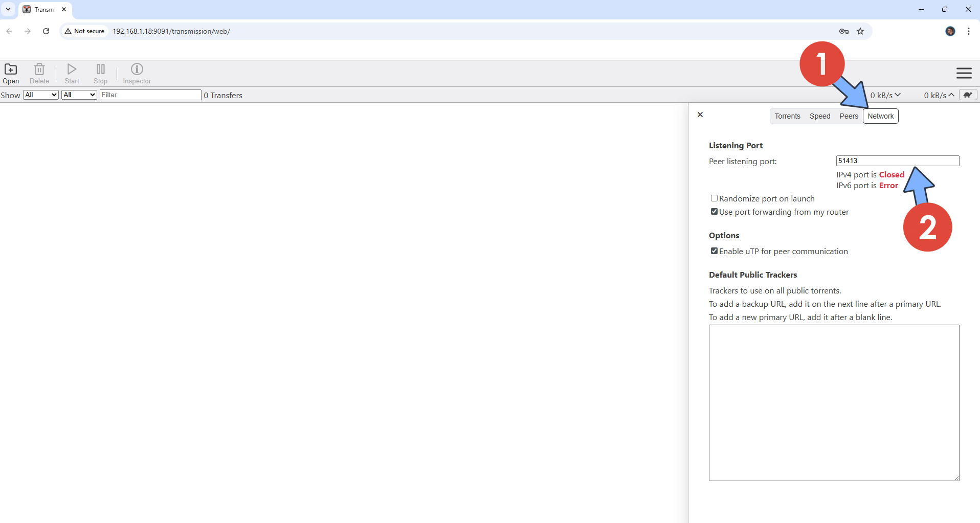Uncheck Use port forwarding from my router
This screenshot has width=980, height=523.
coord(714,212)
